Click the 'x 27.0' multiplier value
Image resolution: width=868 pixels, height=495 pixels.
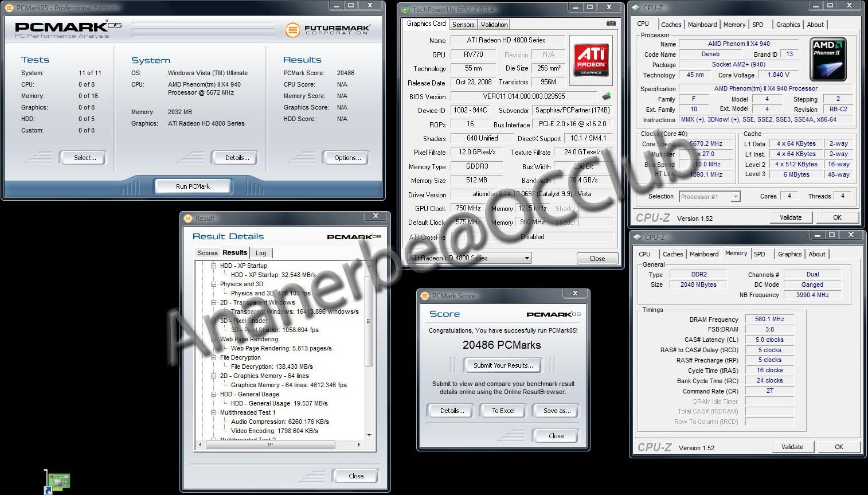coord(705,154)
